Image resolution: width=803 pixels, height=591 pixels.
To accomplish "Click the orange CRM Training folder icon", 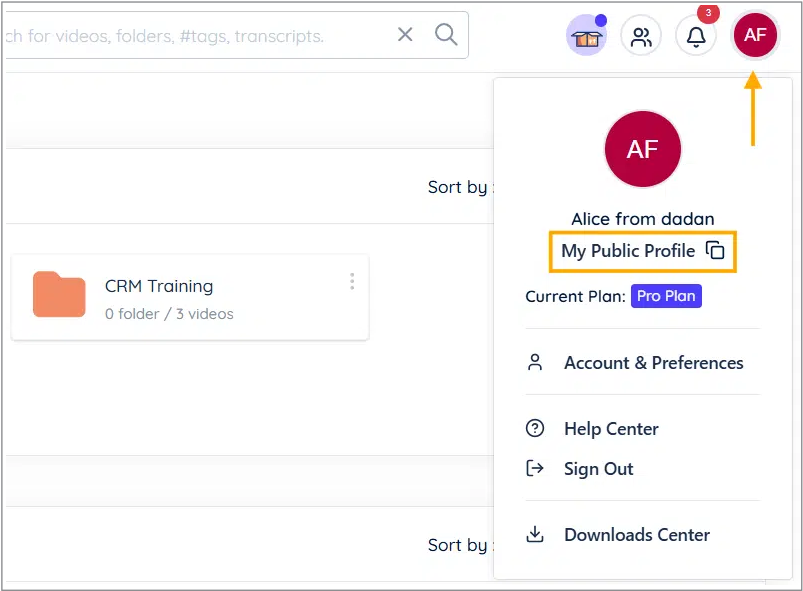I will (x=59, y=295).
